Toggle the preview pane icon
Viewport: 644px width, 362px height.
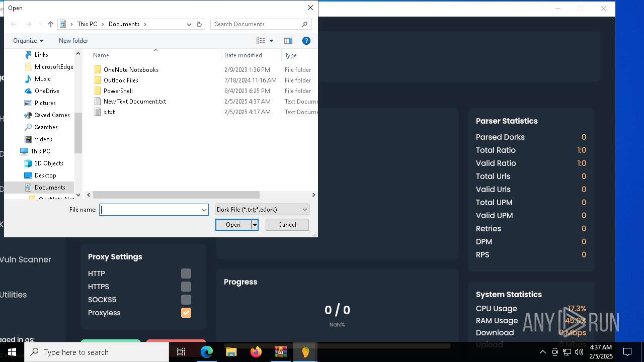click(x=288, y=41)
